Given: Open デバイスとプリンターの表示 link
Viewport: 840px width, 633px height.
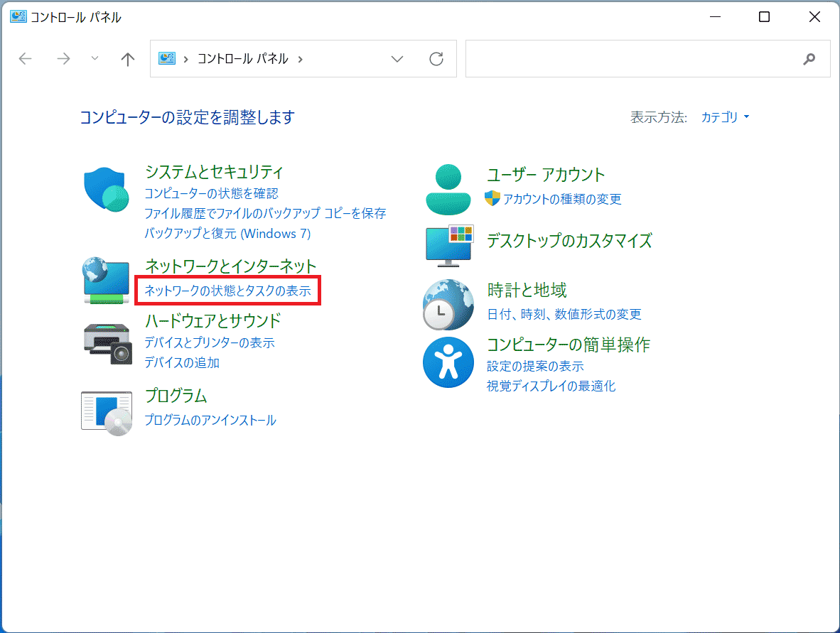Looking at the screenshot, I should pyautogui.click(x=209, y=342).
